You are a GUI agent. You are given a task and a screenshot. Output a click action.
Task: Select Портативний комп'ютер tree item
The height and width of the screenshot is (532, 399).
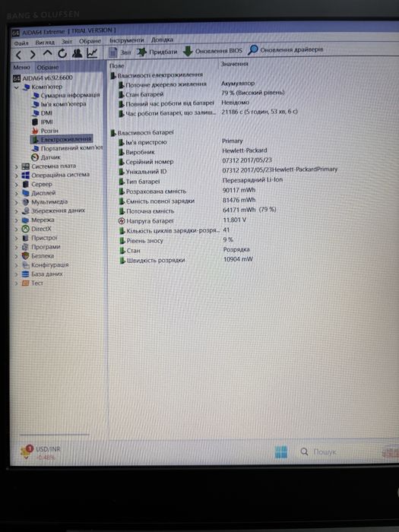click(67, 148)
